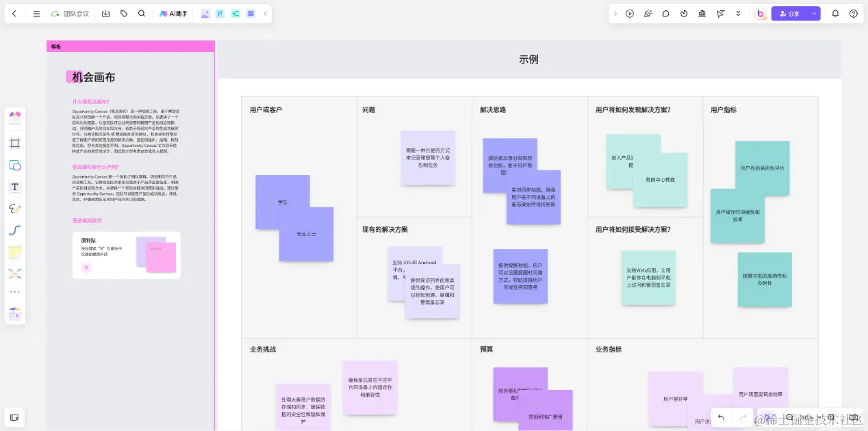Open notifications with the bell icon

pyautogui.click(x=835, y=14)
